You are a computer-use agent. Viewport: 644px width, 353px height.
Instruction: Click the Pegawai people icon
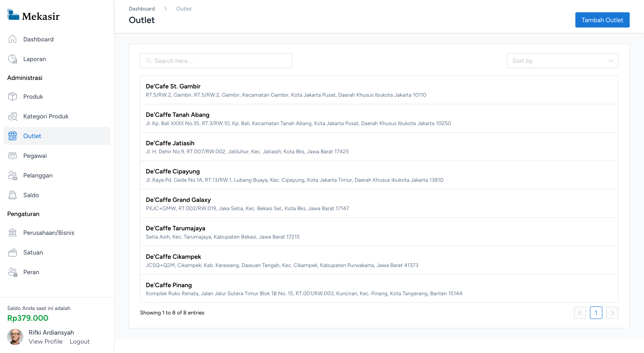click(12, 156)
